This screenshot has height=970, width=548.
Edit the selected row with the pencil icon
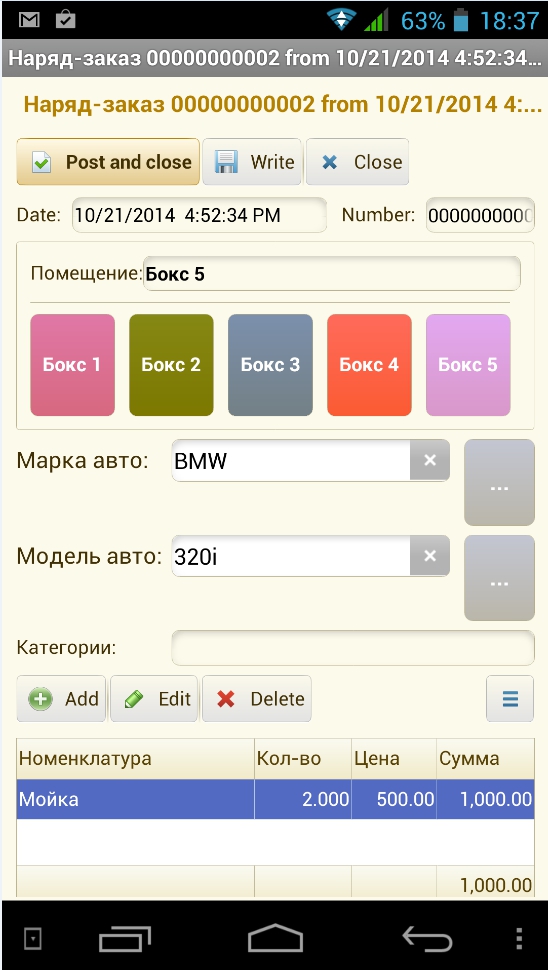pos(154,698)
